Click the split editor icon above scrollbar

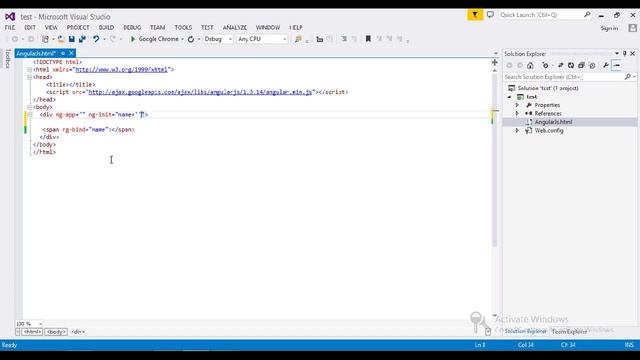coord(495,62)
